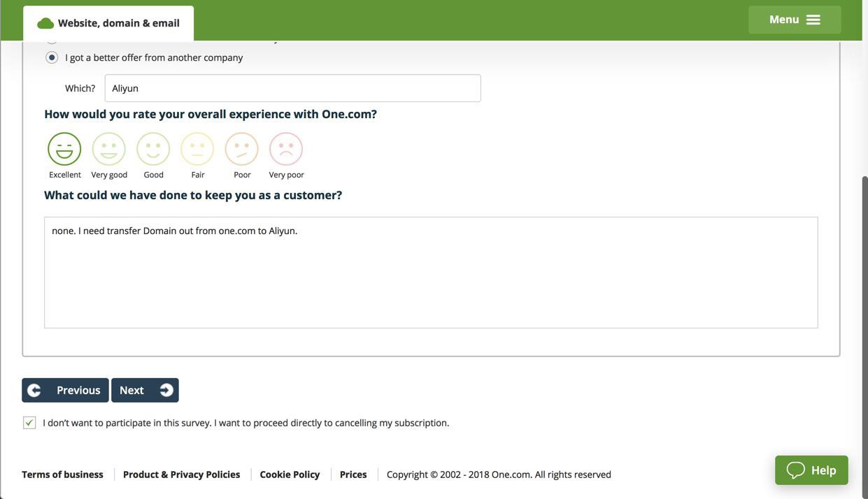Rate experience as Excellent smiley face
Screen dimensions: 868x499
[x=64, y=149]
